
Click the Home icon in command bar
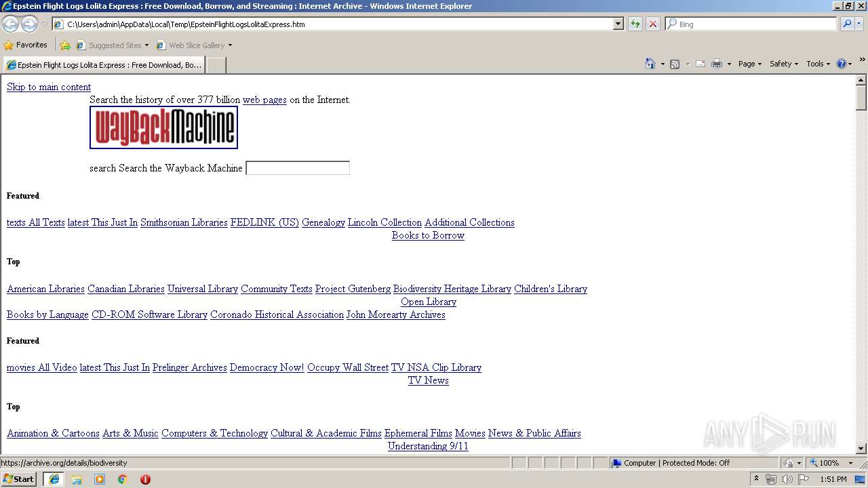coord(650,64)
